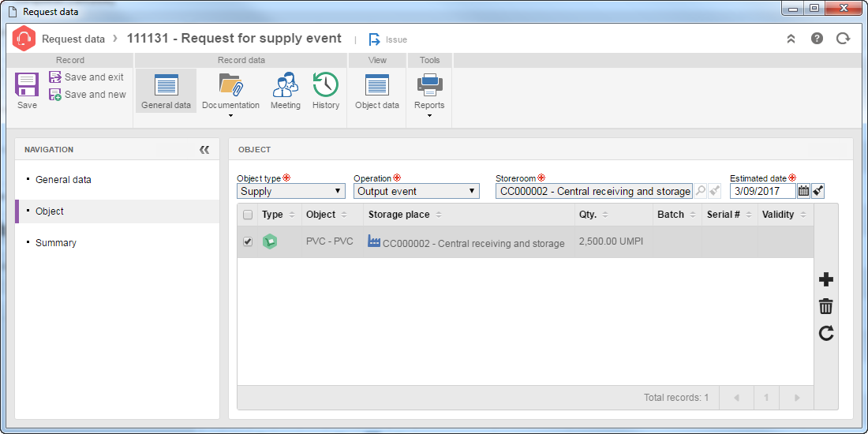Click page 1 in pagination
Viewport: 868px width, 434px height.
click(x=767, y=398)
